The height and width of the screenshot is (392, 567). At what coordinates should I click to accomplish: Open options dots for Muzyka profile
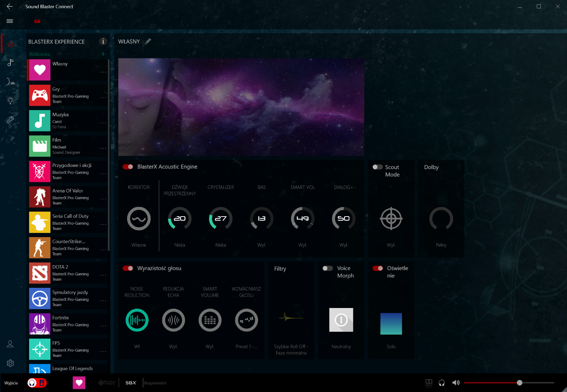tap(103, 123)
